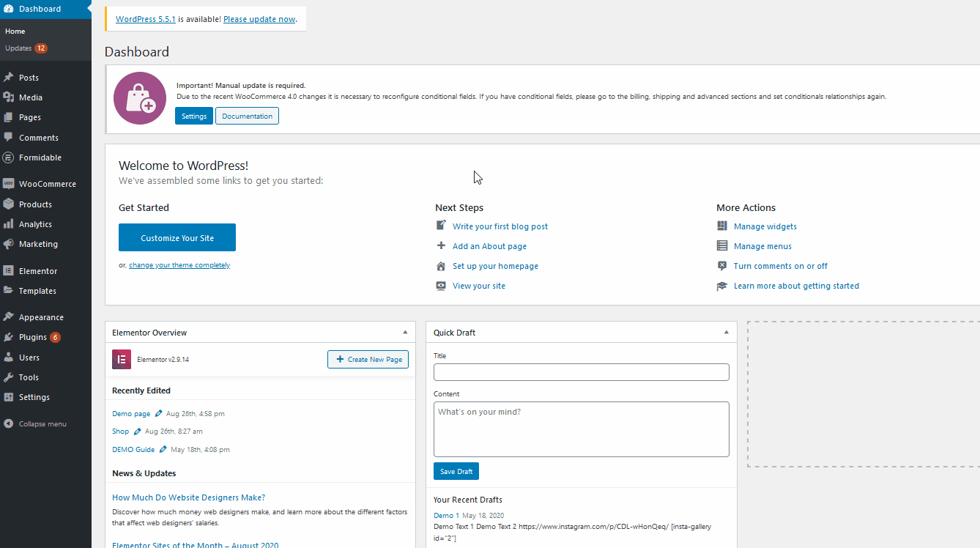Open the Updates submenu item
The image size is (980, 548).
pyautogui.click(x=18, y=48)
